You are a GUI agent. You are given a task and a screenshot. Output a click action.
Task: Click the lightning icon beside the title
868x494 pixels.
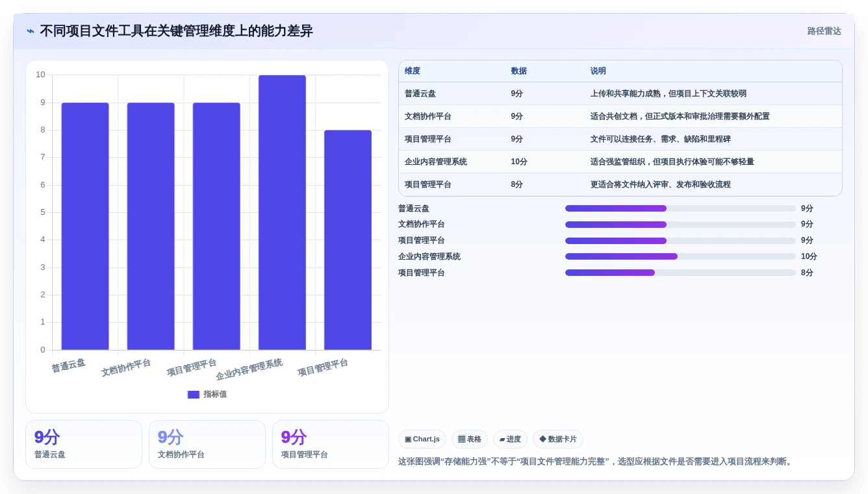31,31
